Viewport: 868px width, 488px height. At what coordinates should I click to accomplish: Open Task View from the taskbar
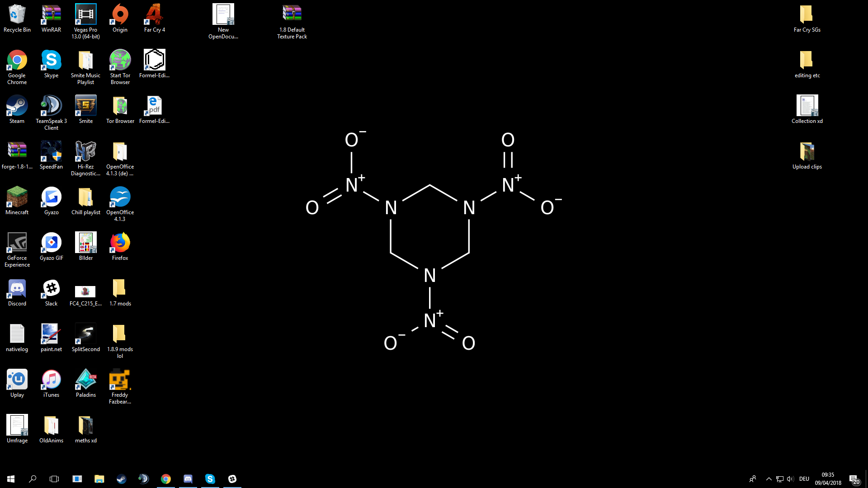(54, 479)
